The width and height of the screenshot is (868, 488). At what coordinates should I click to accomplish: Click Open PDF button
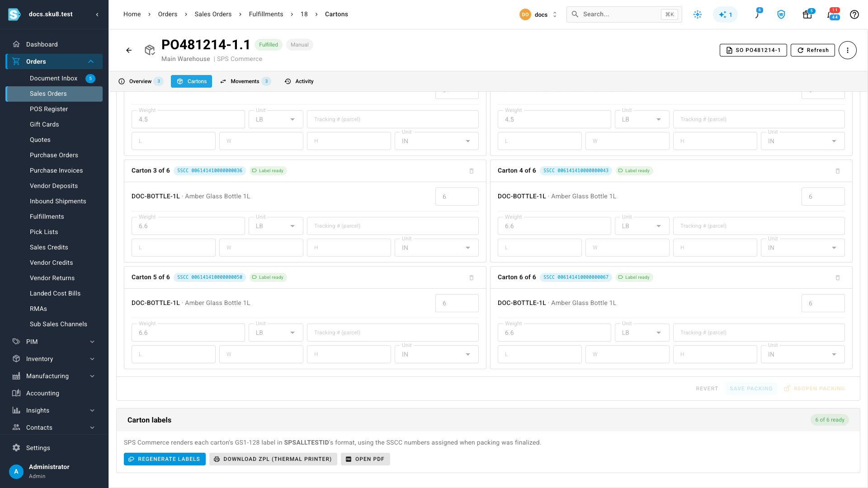click(365, 459)
